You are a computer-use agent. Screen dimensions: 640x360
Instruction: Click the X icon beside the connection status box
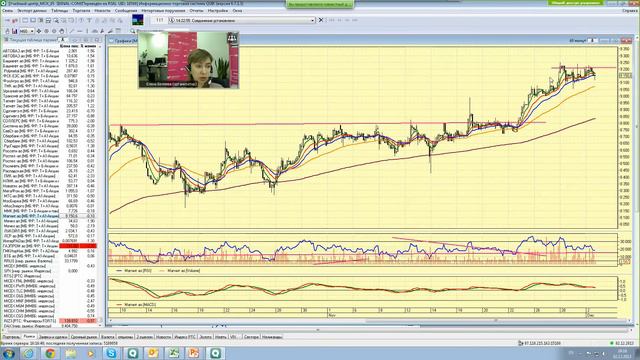click(321, 20)
